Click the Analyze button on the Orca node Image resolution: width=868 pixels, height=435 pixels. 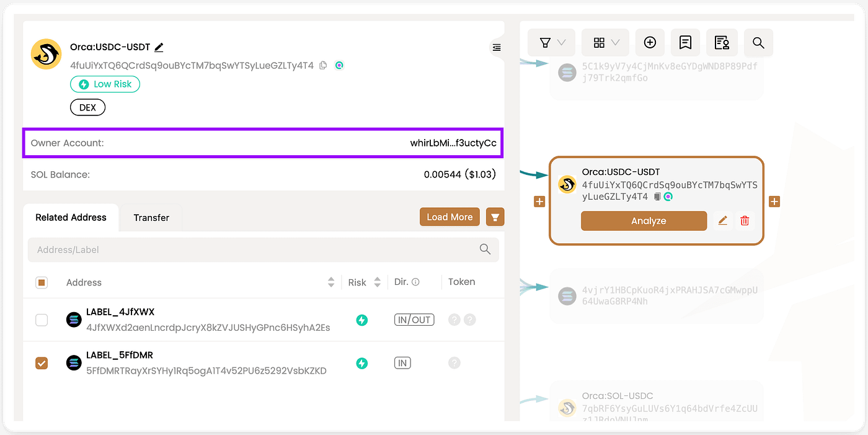click(644, 221)
